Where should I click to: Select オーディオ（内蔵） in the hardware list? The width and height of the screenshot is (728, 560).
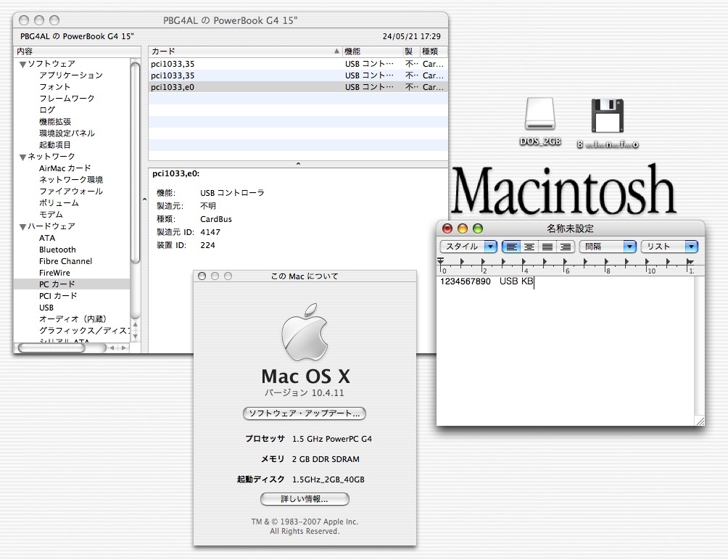click(73, 319)
